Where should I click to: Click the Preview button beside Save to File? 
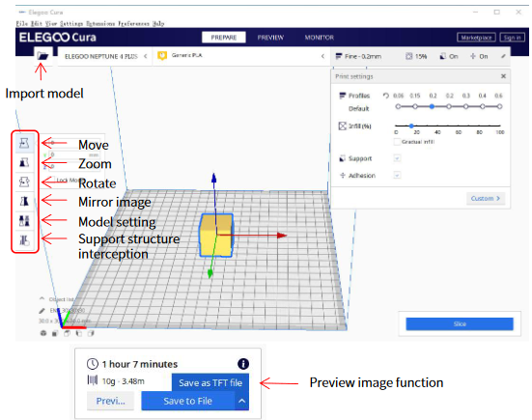coord(111,401)
